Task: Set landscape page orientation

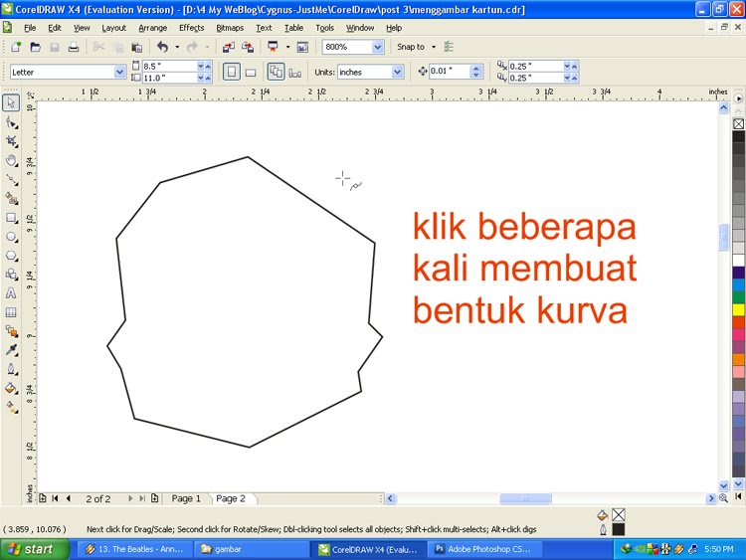Action: point(251,73)
